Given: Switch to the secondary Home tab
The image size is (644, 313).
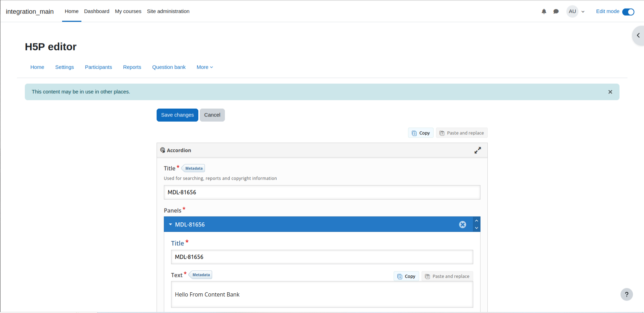Looking at the screenshot, I should pyautogui.click(x=37, y=67).
